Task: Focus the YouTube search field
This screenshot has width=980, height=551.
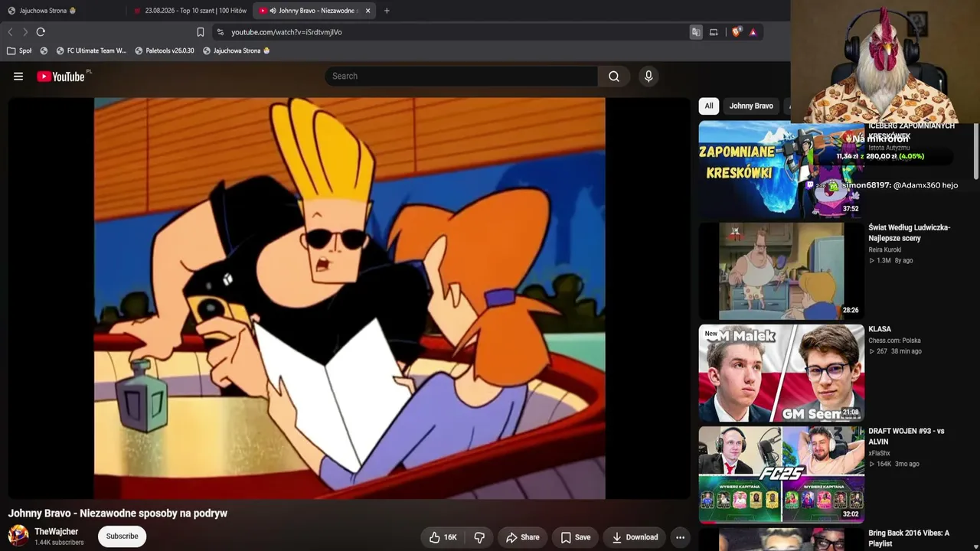Action: [462, 77]
